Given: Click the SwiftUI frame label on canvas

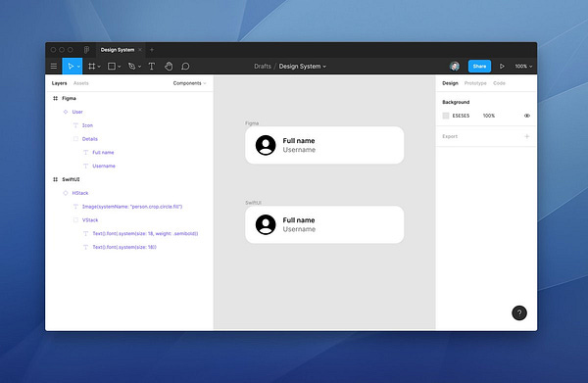Looking at the screenshot, I should [253, 203].
